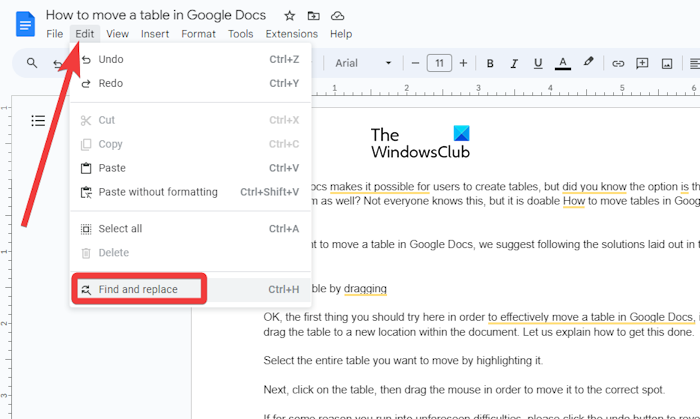Check the cloud save status icon
Image resolution: width=700 pixels, height=419 pixels.
click(x=338, y=16)
